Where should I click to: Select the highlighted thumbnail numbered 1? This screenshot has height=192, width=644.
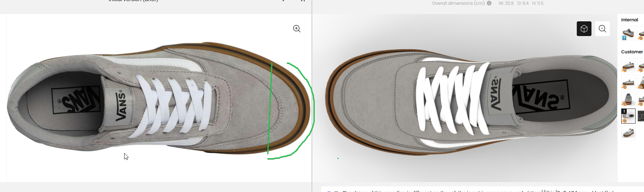coord(628,116)
